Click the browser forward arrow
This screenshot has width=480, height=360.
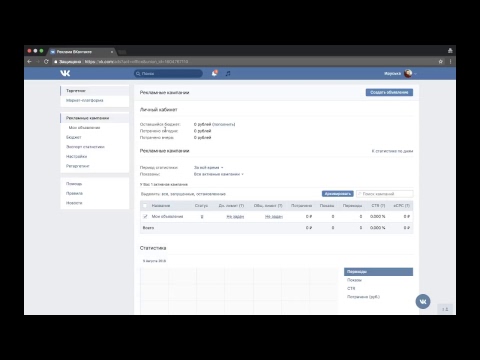click(x=38, y=62)
